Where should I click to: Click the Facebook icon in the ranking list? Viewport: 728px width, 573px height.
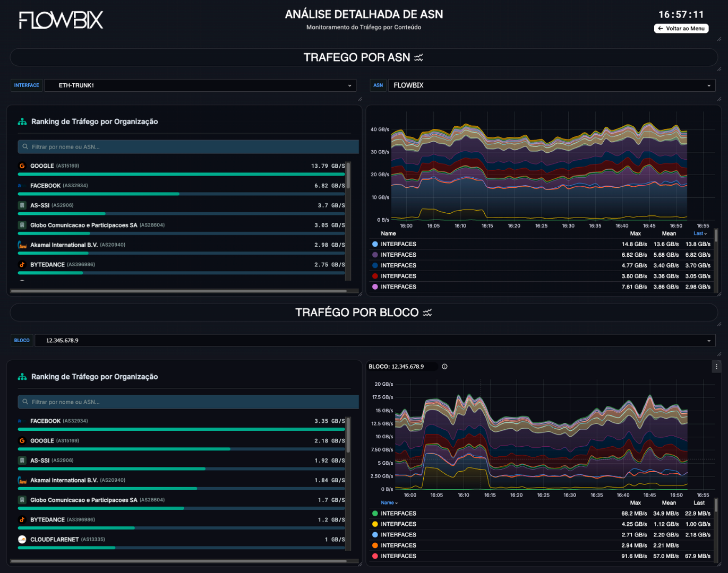point(21,185)
